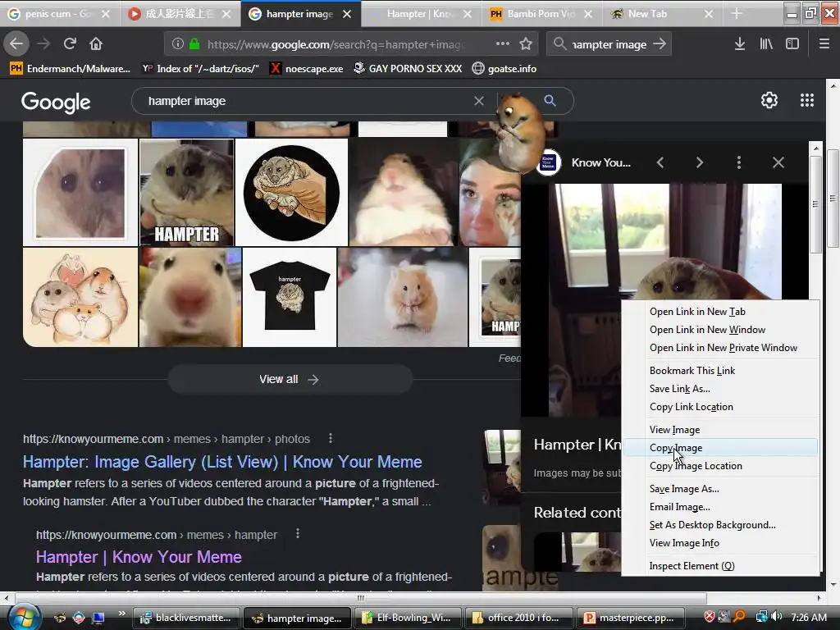Open Endermanch/Malware bookmark
This screenshot has height=630, width=840.
[x=71, y=69]
